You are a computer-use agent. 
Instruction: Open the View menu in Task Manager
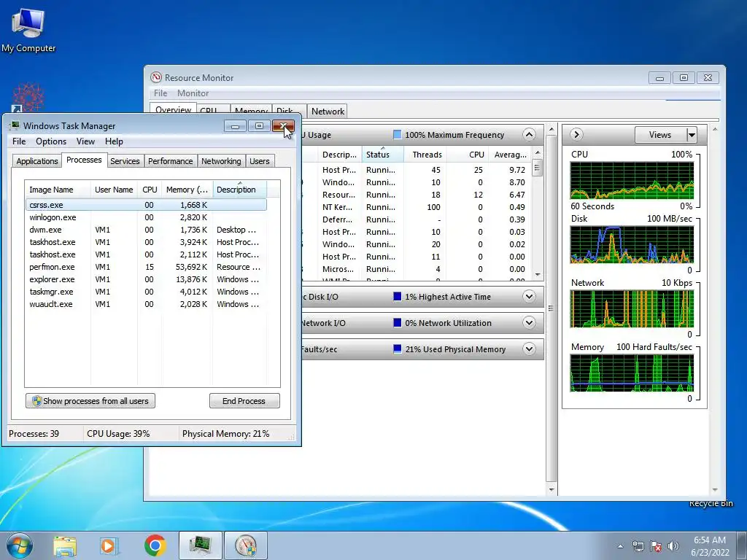[85, 141]
